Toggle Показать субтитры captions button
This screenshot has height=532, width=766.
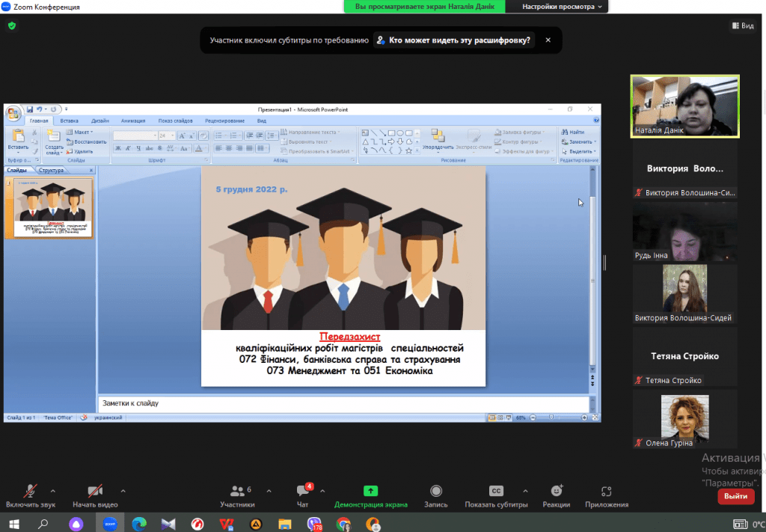496,495
